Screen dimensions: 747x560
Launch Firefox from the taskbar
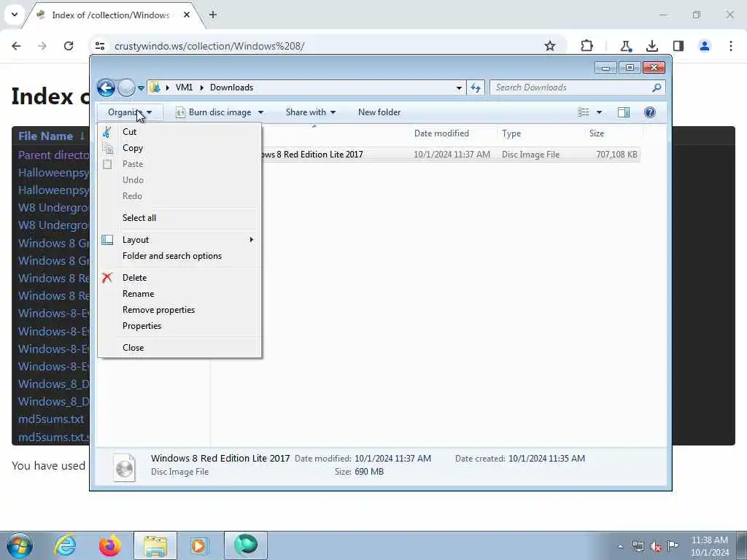point(110,545)
